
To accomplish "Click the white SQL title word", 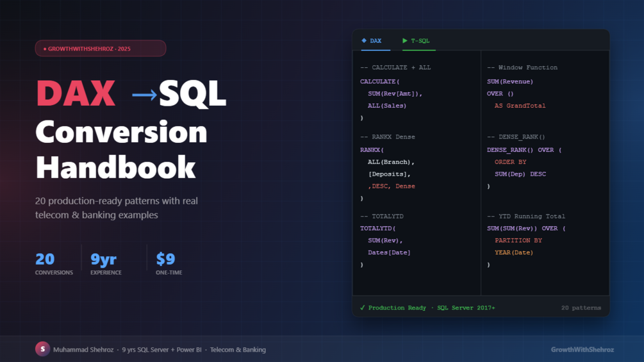I will tap(193, 94).
